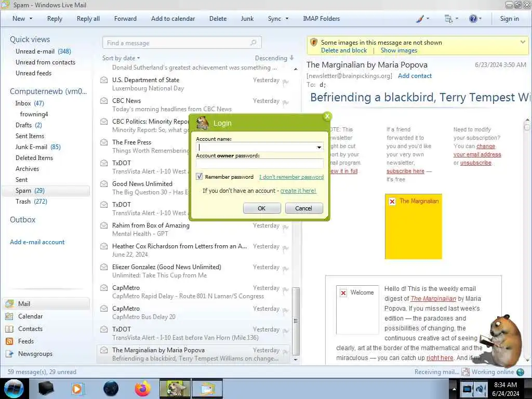
Task: Click OK in the Login dialog
Action: pos(262,208)
